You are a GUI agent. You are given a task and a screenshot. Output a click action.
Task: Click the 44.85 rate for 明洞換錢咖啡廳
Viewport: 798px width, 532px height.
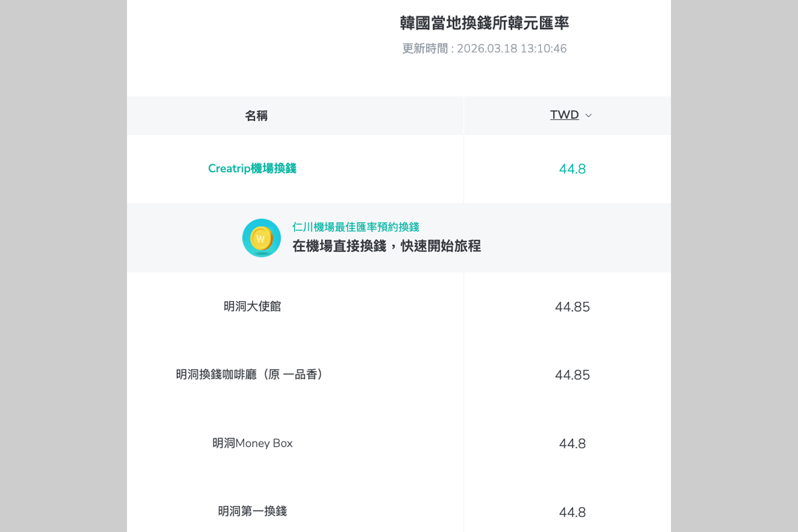[572, 376]
